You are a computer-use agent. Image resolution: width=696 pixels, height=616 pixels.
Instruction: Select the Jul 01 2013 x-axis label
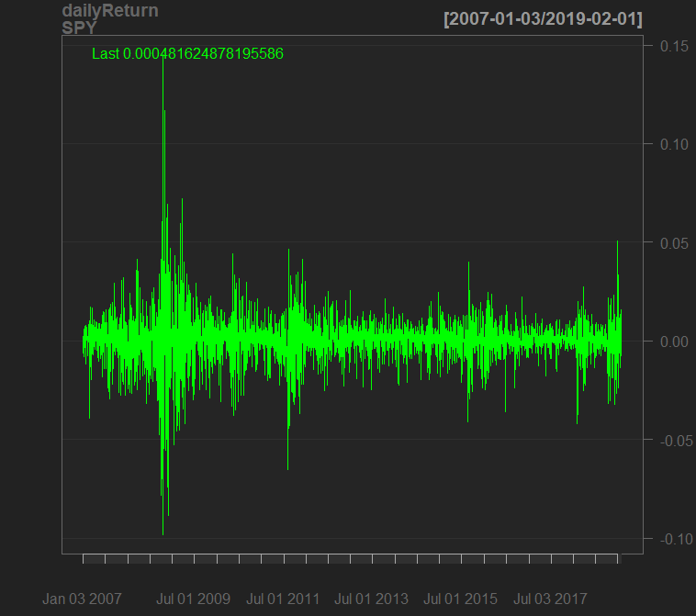(372, 599)
